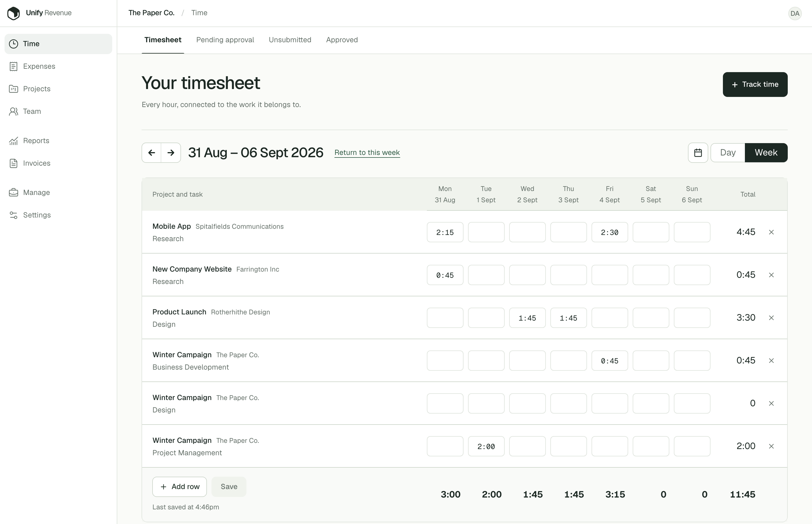Open the DA user avatar menu
Viewport: 812px width, 524px height.
[795, 13]
